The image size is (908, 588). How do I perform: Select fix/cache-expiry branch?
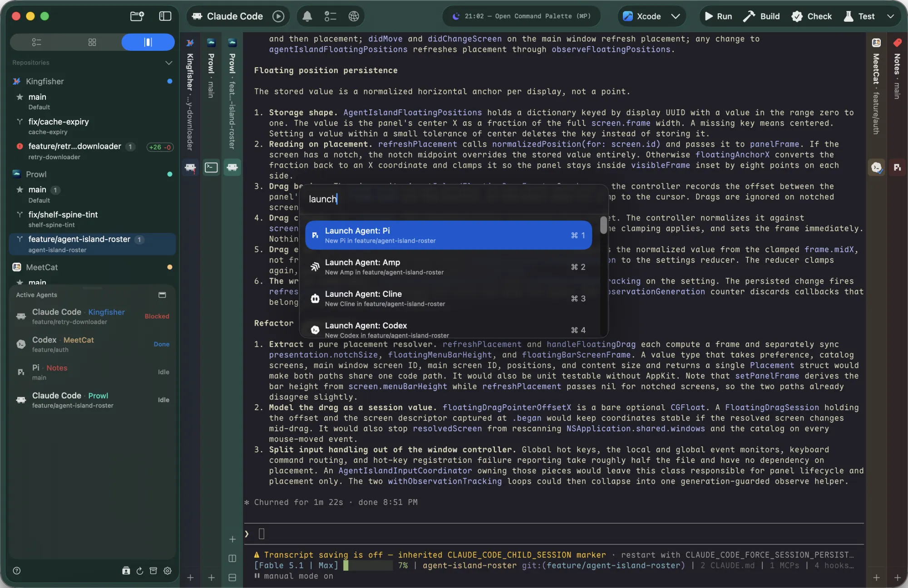point(92,127)
